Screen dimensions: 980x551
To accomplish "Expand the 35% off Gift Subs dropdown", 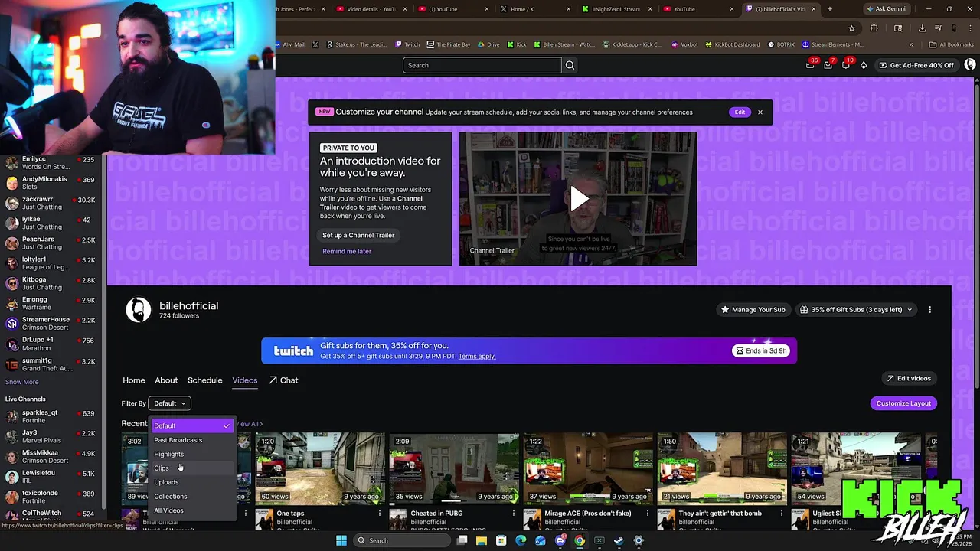I will pyautogui.click(x=856, y=310).
